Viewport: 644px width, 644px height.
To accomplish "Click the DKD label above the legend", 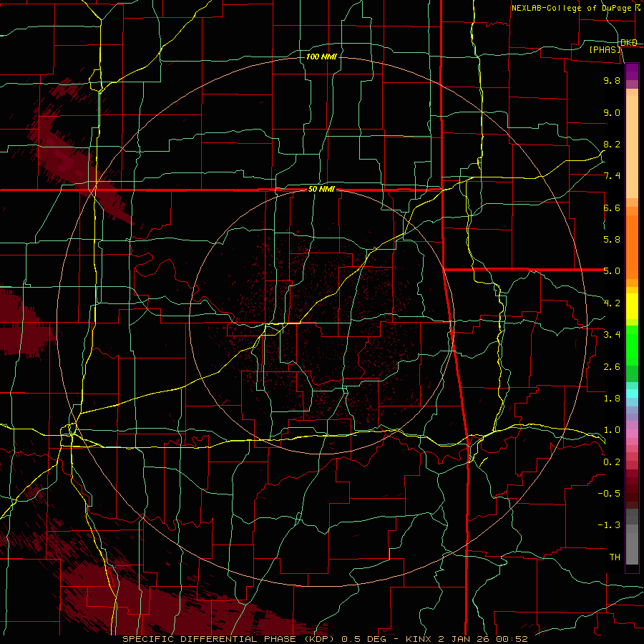I will tap(629, 43).
